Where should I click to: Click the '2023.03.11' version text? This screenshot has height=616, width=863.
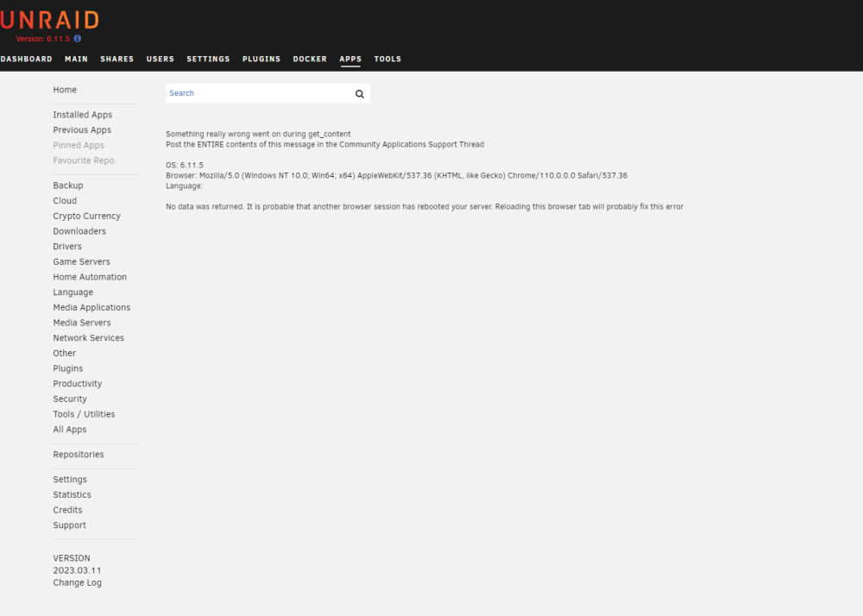(x=77, y=570)
